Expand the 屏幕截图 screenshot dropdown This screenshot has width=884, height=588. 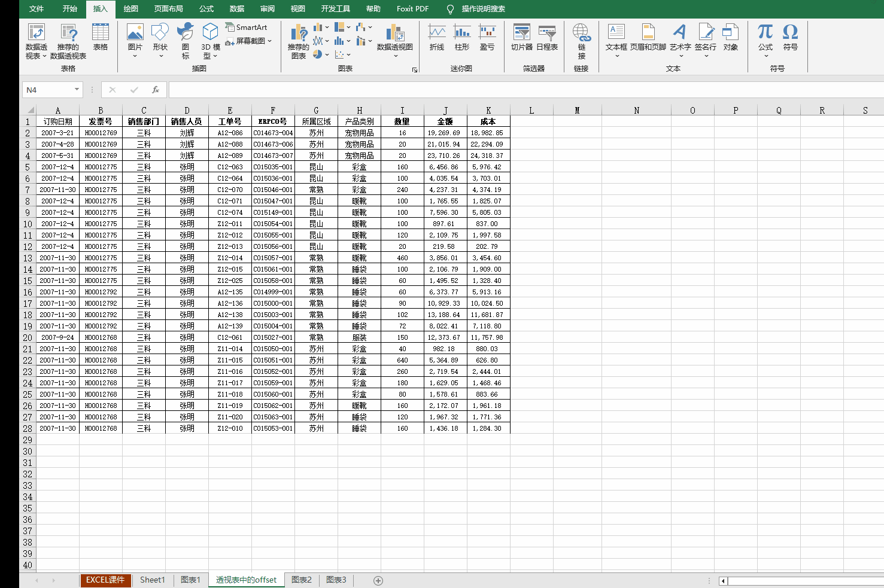tap(270, 41)
